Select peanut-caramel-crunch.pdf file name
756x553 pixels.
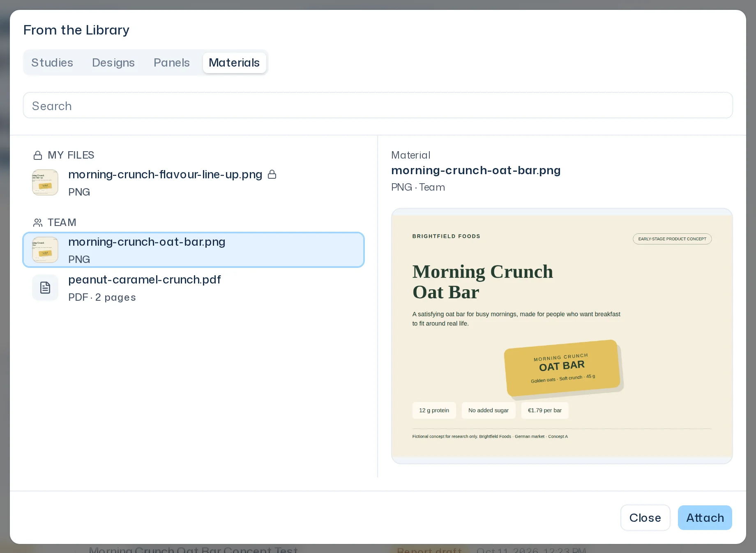click(x=145, y=280)
